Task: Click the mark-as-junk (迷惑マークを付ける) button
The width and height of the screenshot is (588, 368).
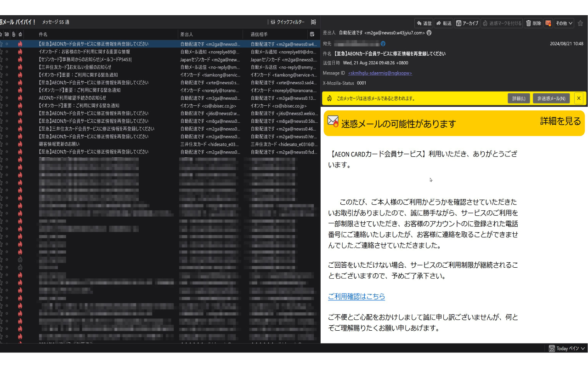Action: pos(502,23)
